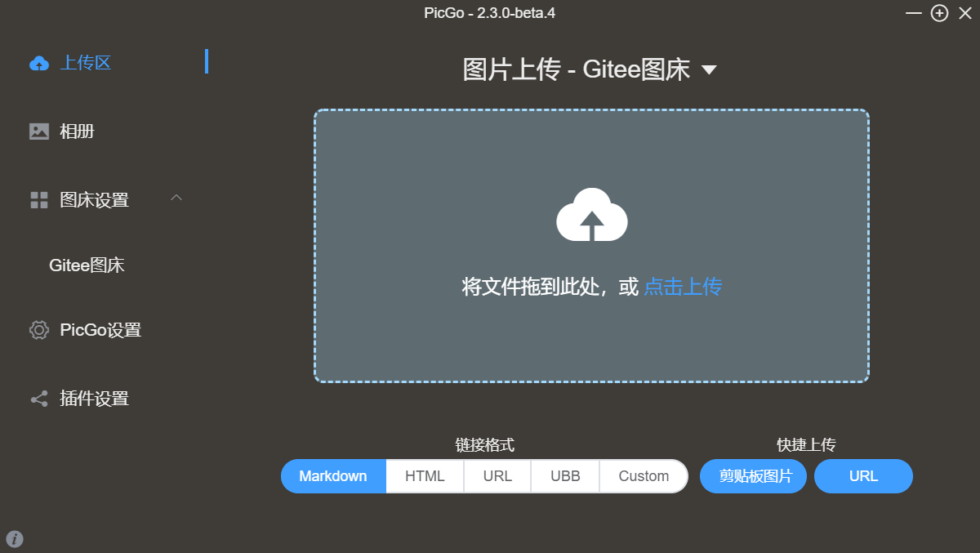Click the URL quick upload button
Screen dimensions: 980x553
coord(863,476)
